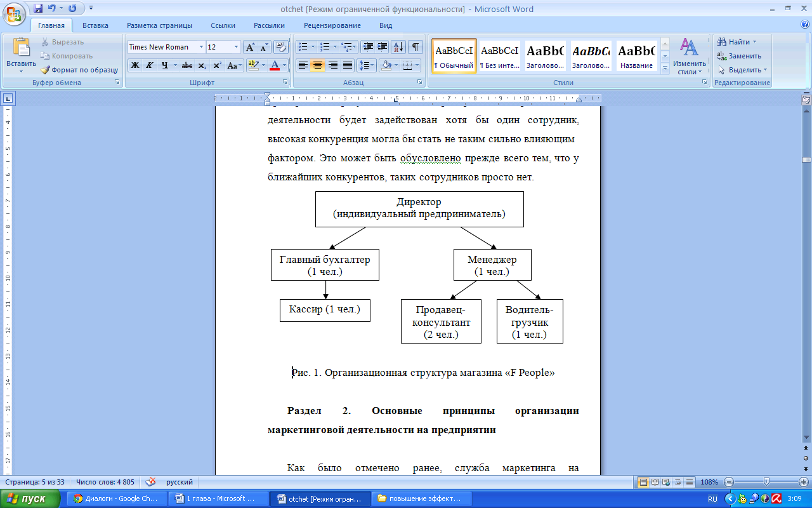The width and height of the screenshot is (812, 508).
Task: Switch to the Разметка страницы tab
Action: tap(159, 25)
